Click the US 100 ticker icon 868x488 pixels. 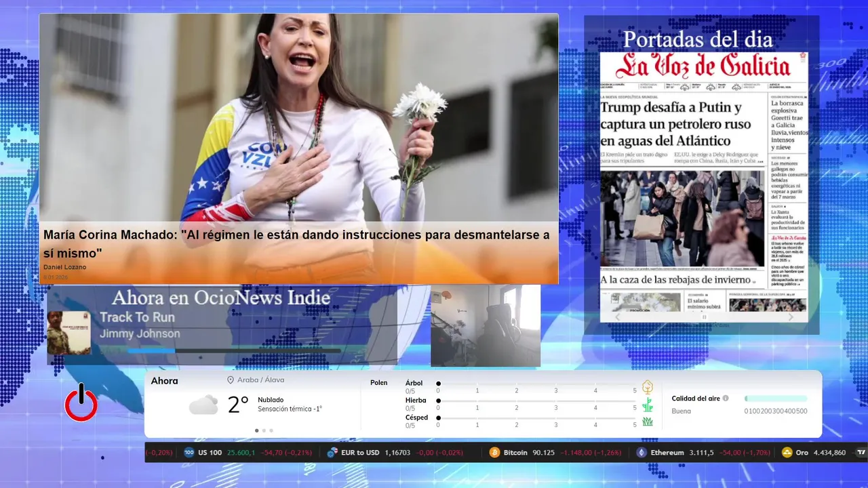[189, 453]
